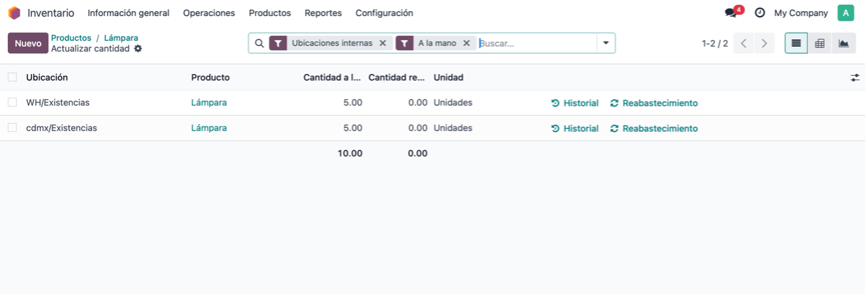This screenshot has width=868, height=297.
Task: Switch to graph view
Action: pyautogui.click(x=843, y=43)
